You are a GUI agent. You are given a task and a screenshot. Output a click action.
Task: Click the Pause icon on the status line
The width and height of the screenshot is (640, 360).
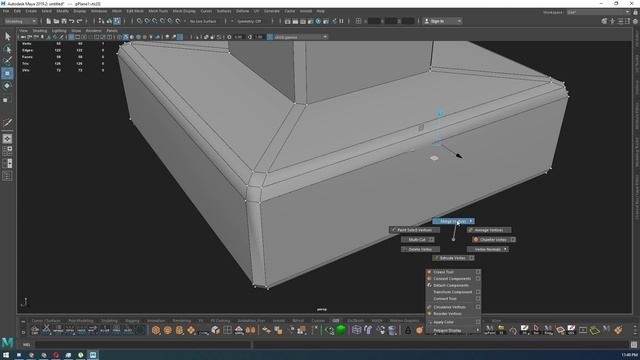point(341,21)
